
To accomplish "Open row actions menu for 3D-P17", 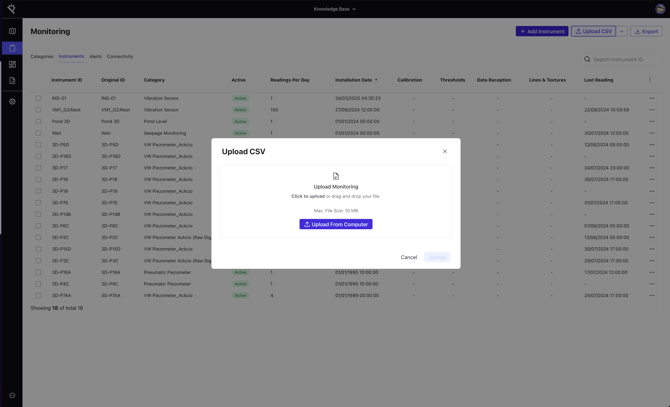I will (x=652, y=168).
